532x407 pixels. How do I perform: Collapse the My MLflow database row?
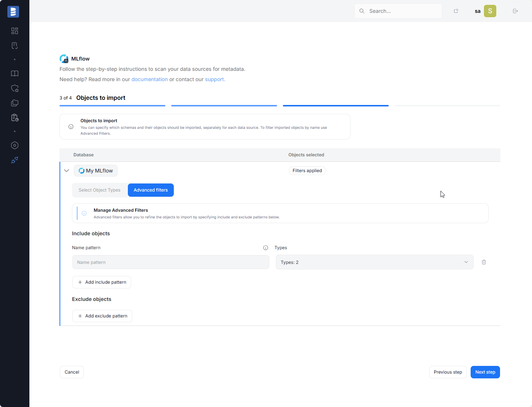tap(66, 171)
